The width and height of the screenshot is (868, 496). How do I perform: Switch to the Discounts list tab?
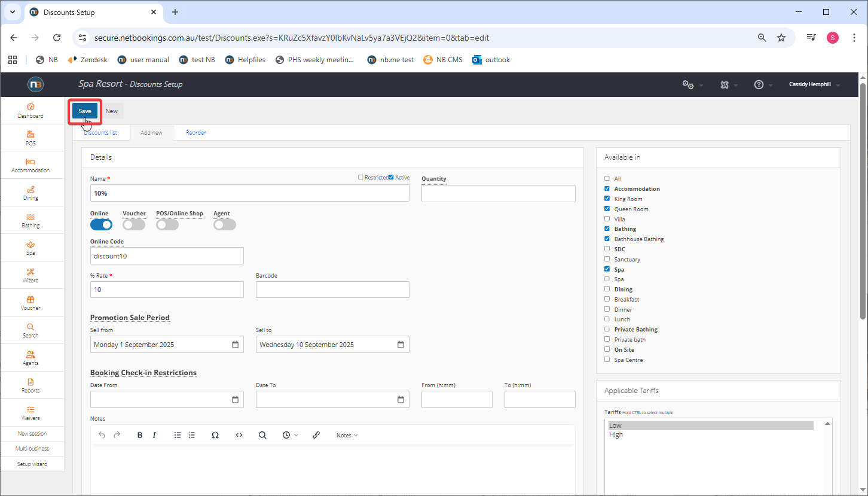100,133
